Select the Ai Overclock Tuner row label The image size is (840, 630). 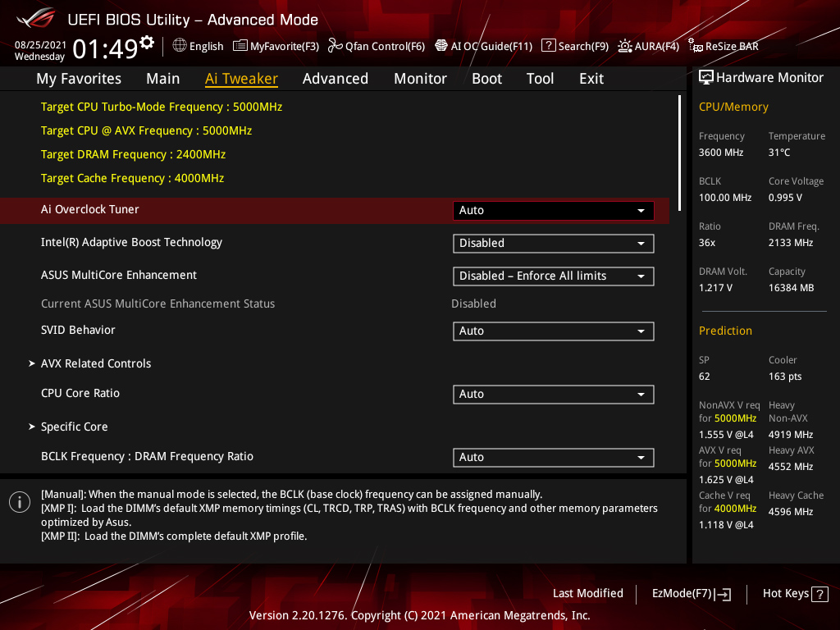[x=90, y=209]
